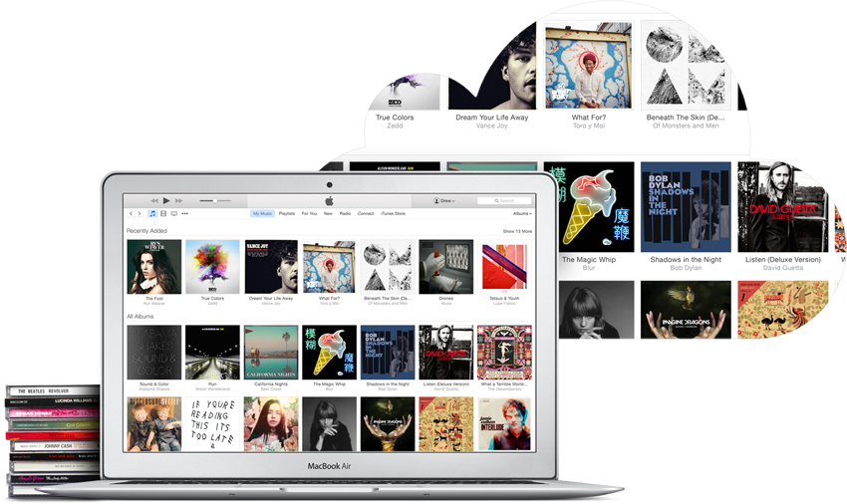Open The Fool album by Ryn Weaver
This screenshot has height=504, width=847.
click(x=154, y=267)
